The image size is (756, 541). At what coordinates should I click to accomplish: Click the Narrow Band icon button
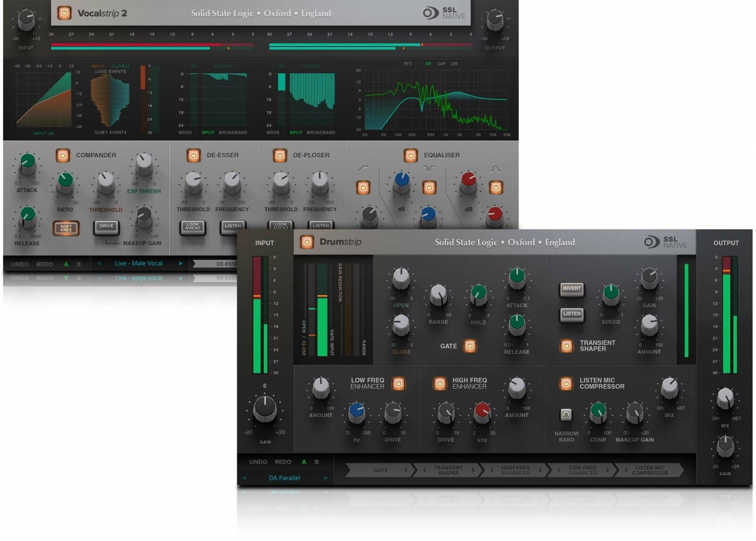tap(566, 415)
